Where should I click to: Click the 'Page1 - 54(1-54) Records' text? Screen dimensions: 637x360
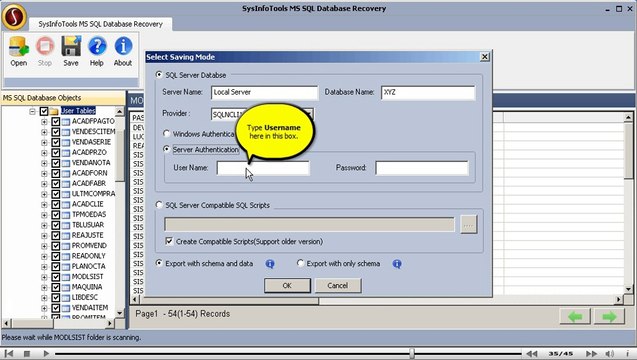click(183, 314)
